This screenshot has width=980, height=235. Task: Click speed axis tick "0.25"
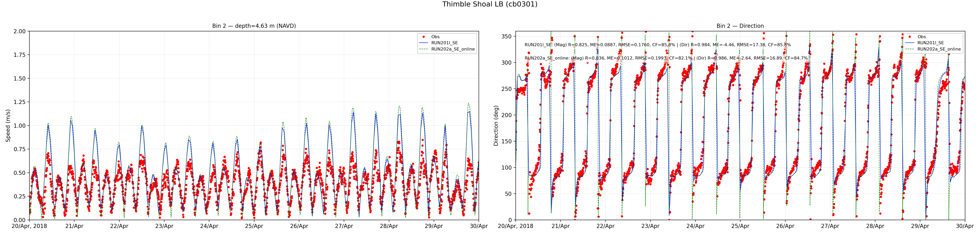coord(19,196)
